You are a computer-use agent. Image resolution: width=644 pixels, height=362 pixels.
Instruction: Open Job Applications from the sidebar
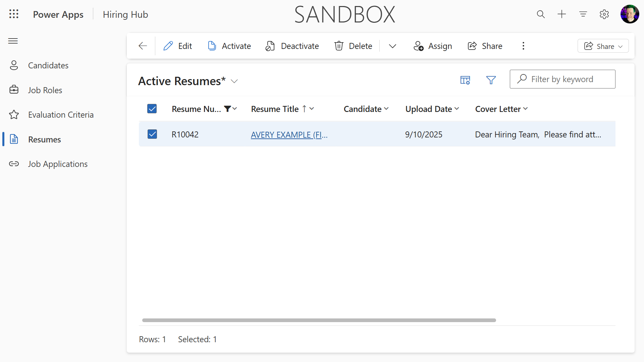pos(58,164)
